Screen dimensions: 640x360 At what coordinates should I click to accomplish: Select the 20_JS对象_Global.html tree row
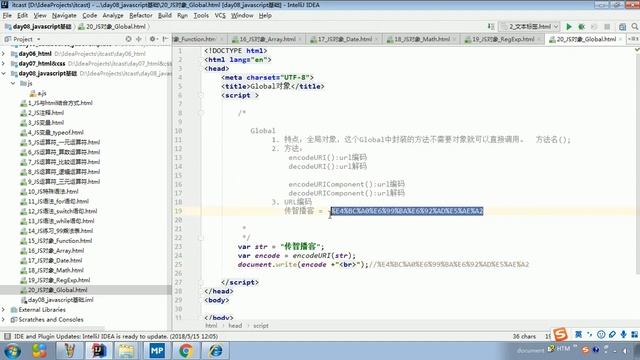pyautogui.click(x=86, y=290)
